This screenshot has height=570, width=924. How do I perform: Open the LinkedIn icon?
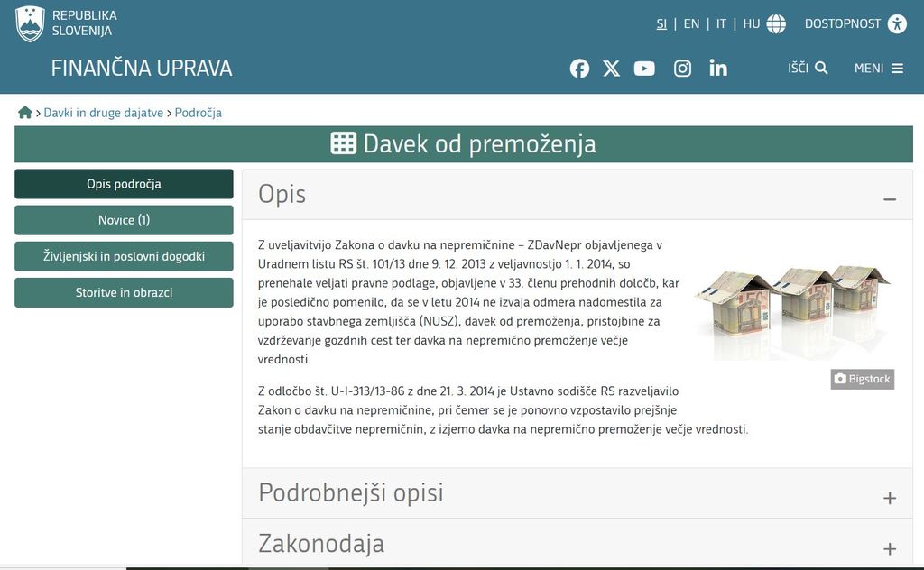(718, 69)
